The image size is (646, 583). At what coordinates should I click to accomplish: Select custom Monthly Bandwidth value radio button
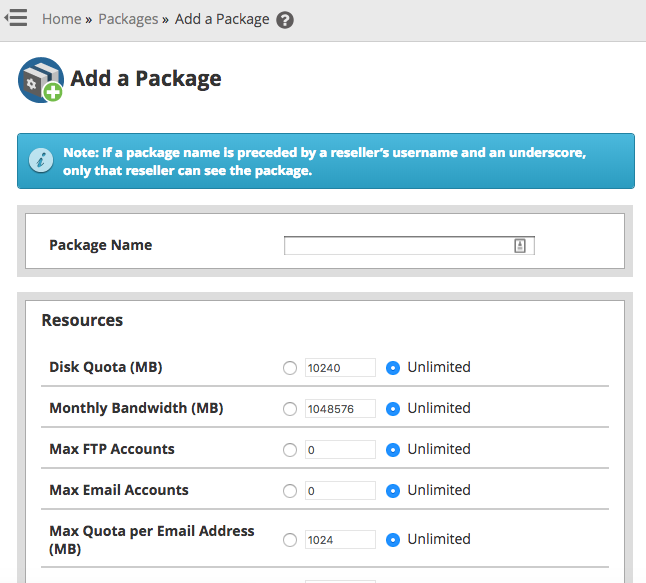(290, 409)
